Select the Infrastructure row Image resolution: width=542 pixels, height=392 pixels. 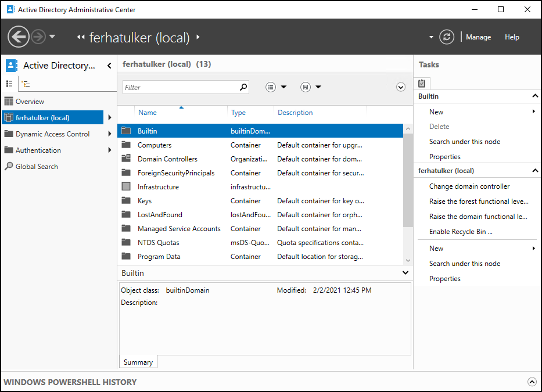tap(260, 186)
